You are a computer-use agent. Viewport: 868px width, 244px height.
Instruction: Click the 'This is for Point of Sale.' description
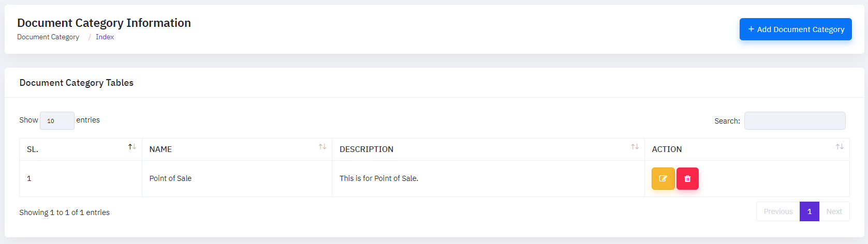pos(379,178)
